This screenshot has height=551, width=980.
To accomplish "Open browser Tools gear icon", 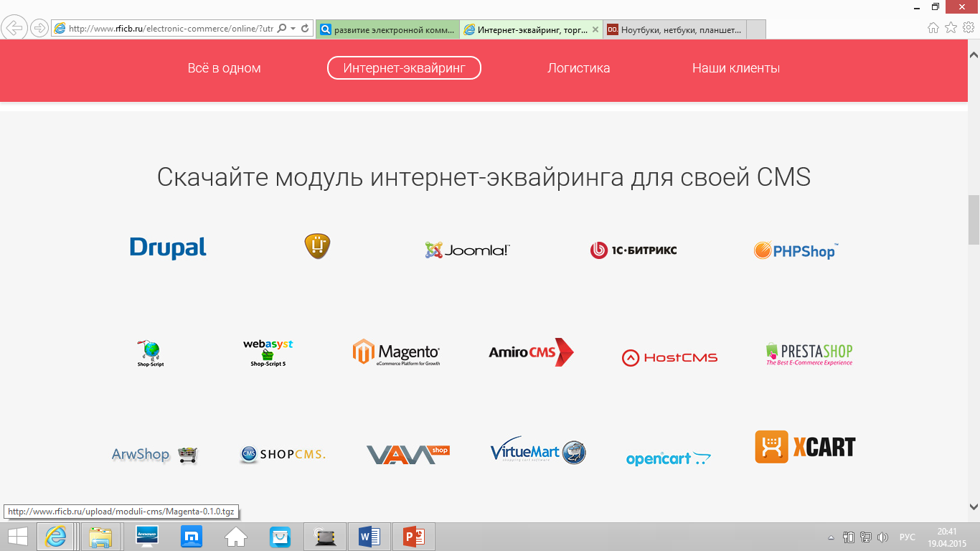I will pyautogui.click(x=968, y=28).
